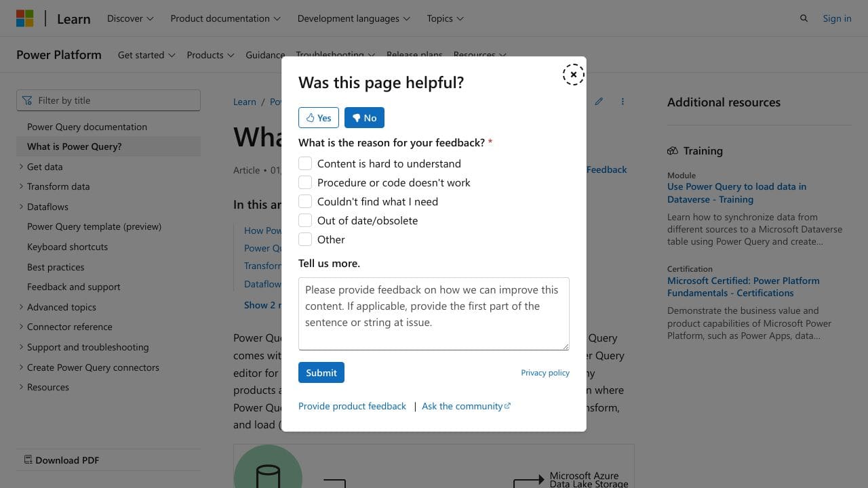Click the Microsoft logo
Screen dimensions: 868x488
25,18
